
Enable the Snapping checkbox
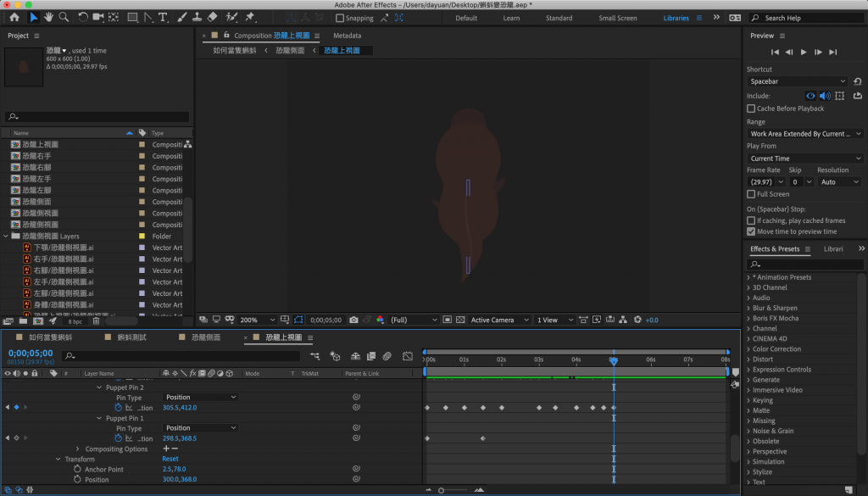pyautogui.click(x=340, y=18)
